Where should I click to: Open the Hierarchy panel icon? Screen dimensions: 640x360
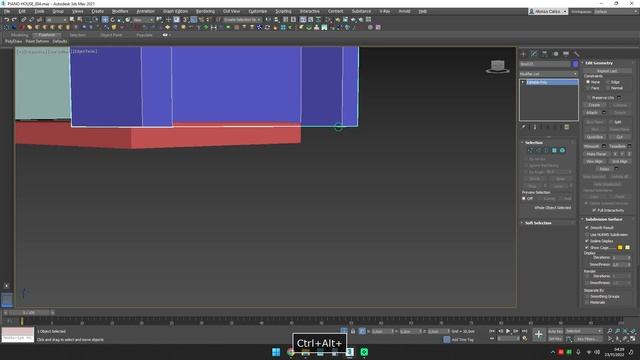coord(544,54)
